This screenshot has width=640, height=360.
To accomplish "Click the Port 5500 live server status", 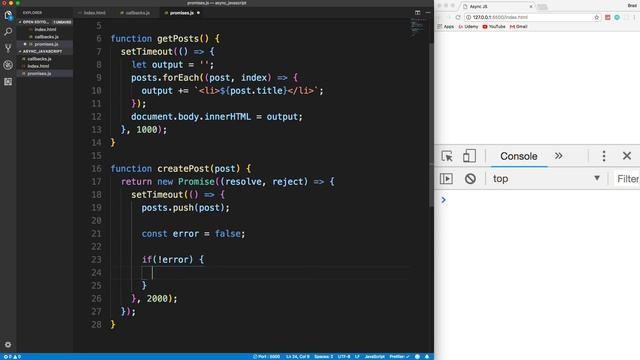I will (266, 357).
